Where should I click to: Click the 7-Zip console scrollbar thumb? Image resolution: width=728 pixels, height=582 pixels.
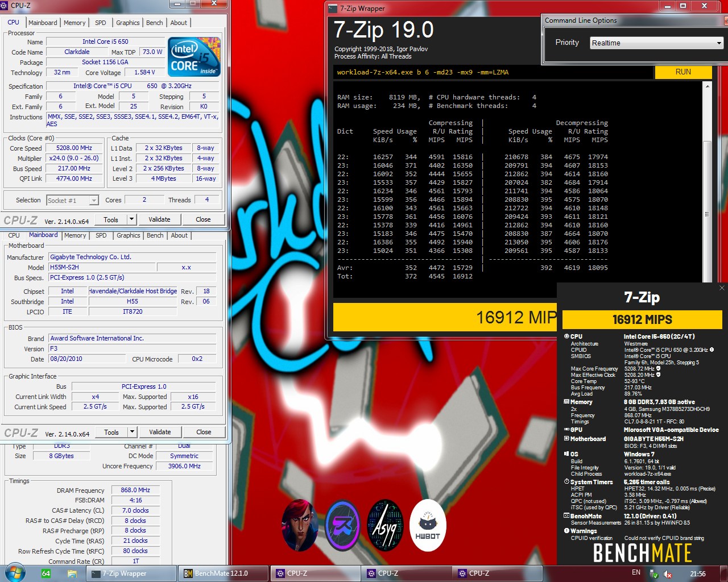[x=707, y=214]
